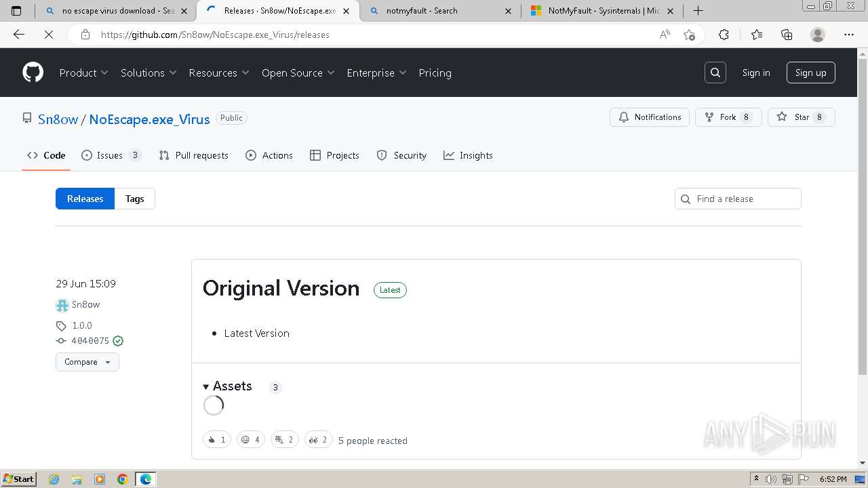Click the Sn8ow author avatar

click(x=62, y=305)
